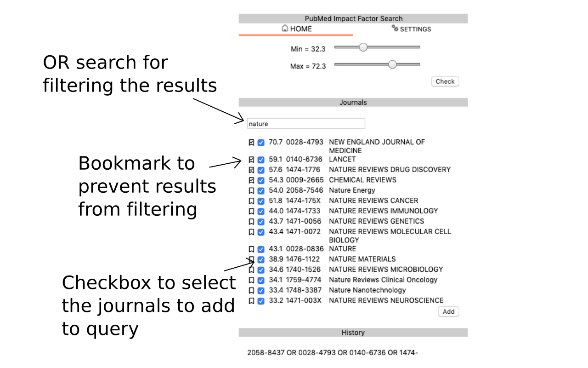This screenshot has height=368, width=588.
Task: Uncheck NATURE REVIEWS IMMUNOLOGY checkbox
Action: pos(261,211)
